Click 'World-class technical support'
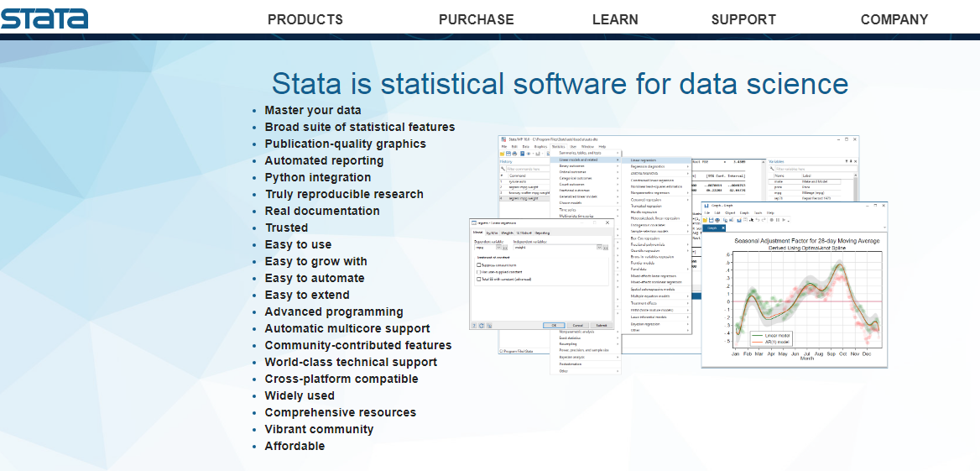The image size is (980, 471). click(351, 362)
